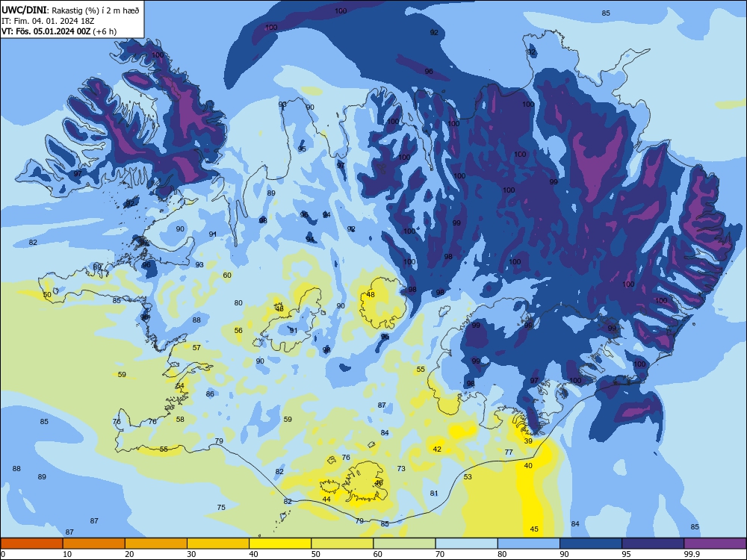
Task: Click the 90–95 dark blue legend swatch
Action: click(x=591, y=544)
